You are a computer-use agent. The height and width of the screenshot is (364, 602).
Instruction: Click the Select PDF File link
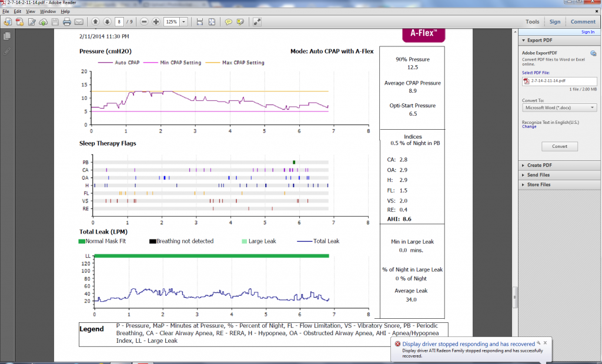point(536,73)
